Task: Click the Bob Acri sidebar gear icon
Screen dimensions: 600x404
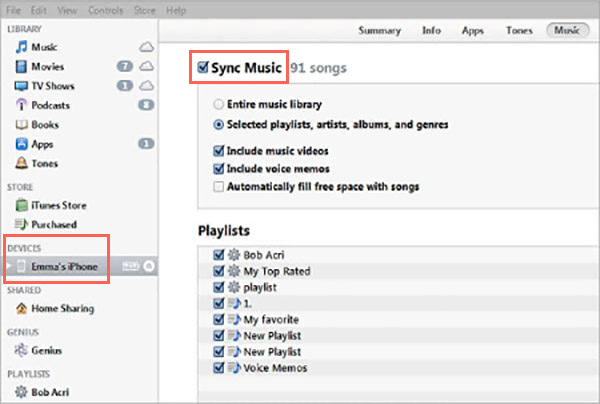Action: tap(21, 392)
